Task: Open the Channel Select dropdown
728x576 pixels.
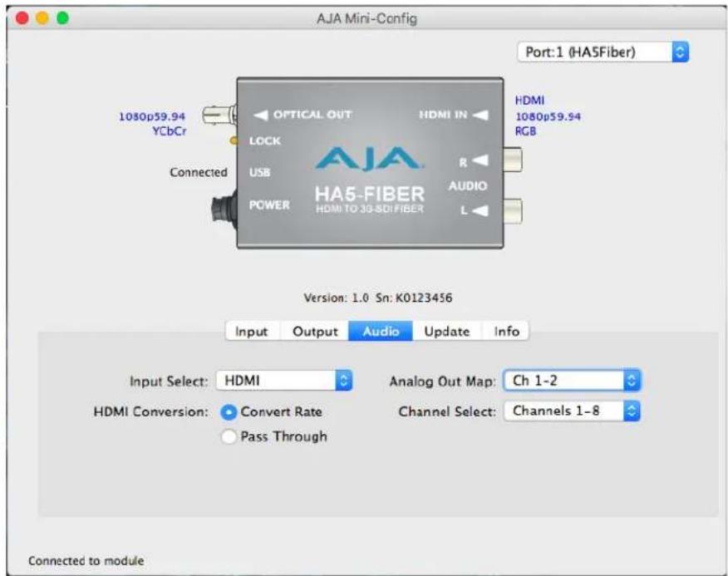Action: point(572,411)
